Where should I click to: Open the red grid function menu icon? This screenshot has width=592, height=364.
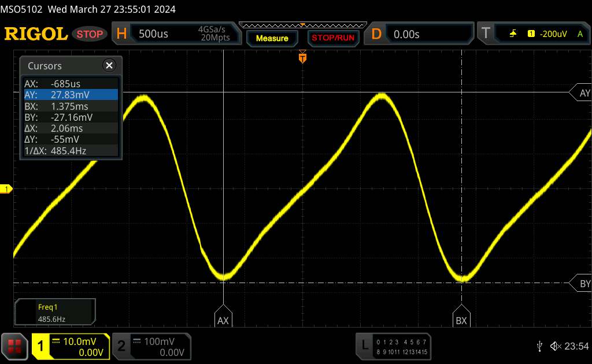(14, 347)
